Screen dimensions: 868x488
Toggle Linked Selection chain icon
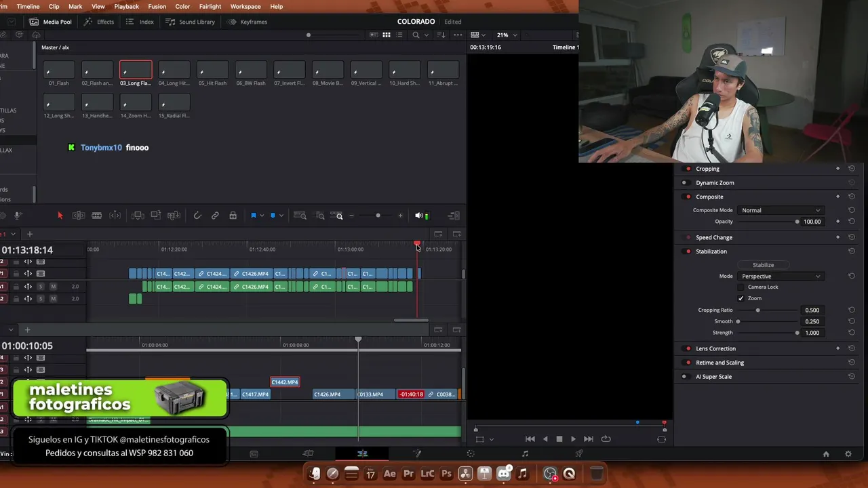(x=215, y=216)
